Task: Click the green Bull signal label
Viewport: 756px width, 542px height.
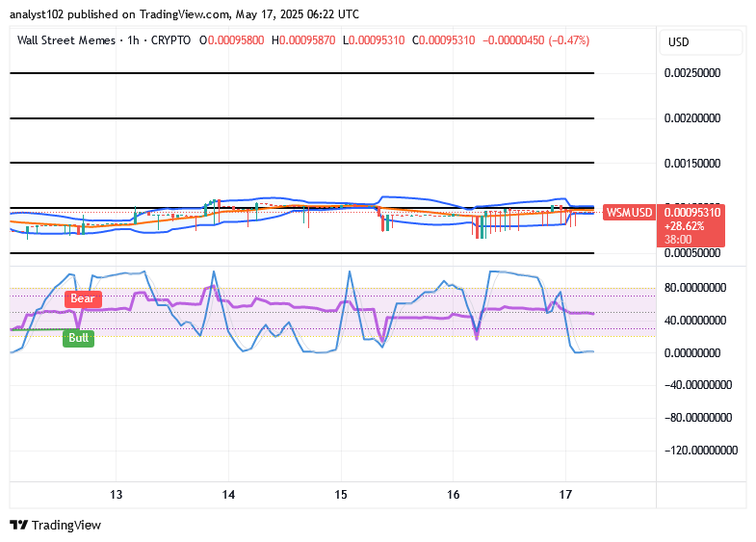Action: [79, 338]
